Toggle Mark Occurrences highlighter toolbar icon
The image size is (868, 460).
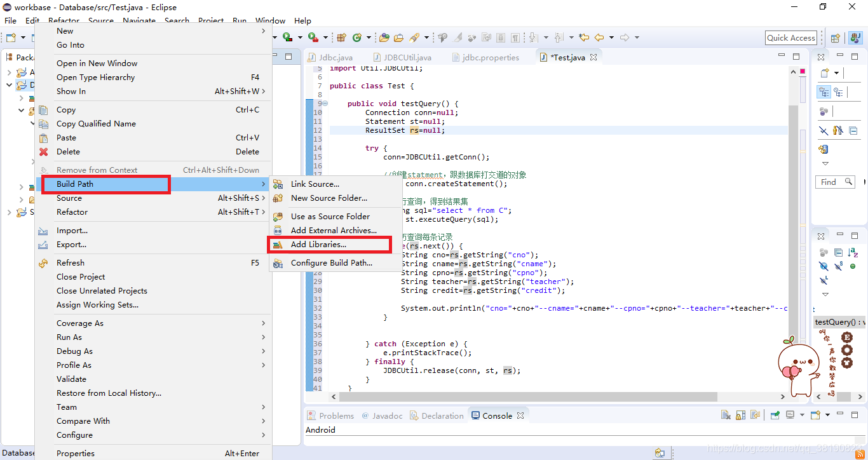(x=457, y=37)
